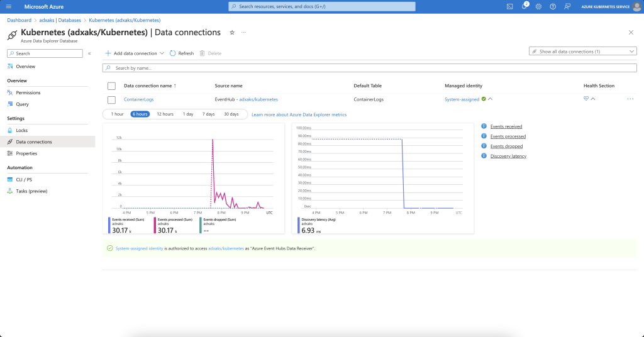Go to Query in the sidebar
Screen dimensions: 644x337
coord(22,104)
